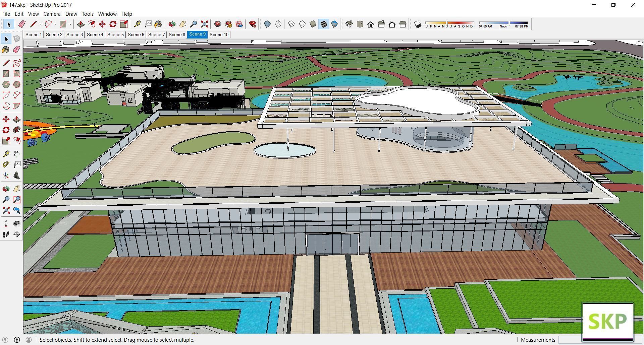Open the Extension Warehouse ruby icon
This screenshot has height=345, width=644.
253,24
